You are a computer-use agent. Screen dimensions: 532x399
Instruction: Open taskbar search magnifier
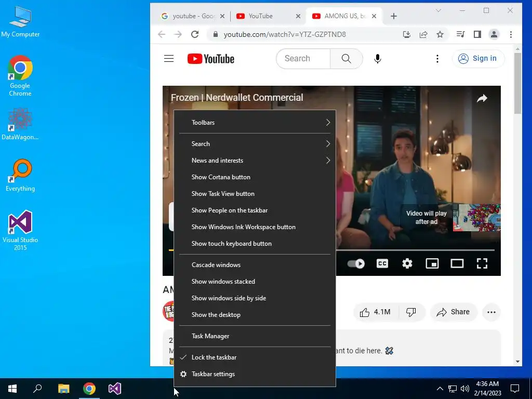tap(37, 389)
